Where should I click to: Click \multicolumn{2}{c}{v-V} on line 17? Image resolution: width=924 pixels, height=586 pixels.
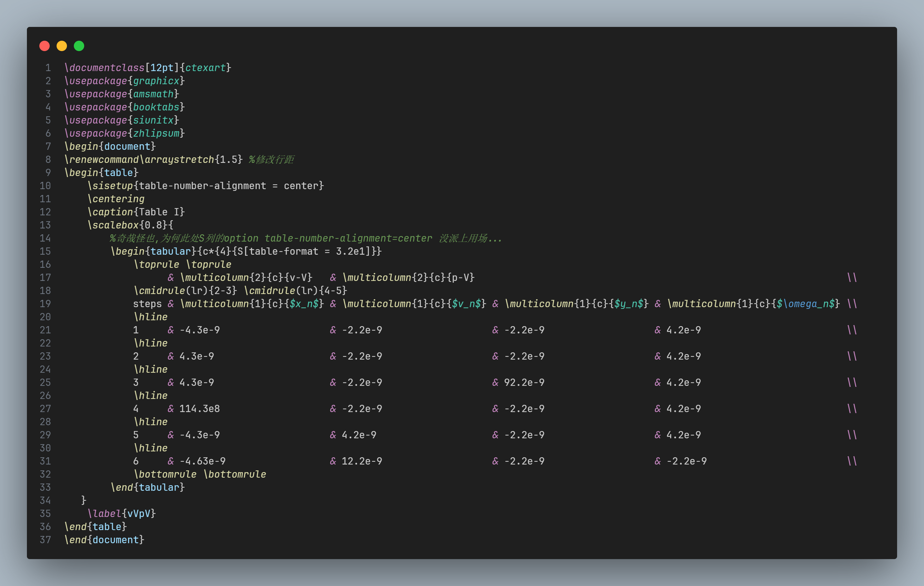click(x=246, y=277)
